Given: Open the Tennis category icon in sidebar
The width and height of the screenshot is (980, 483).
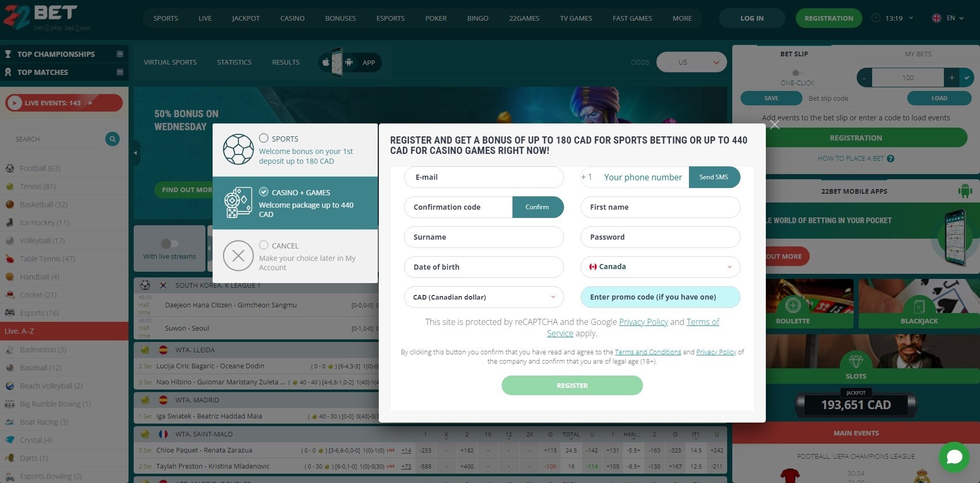Looking at the screenshot, I should pos(10,186).
